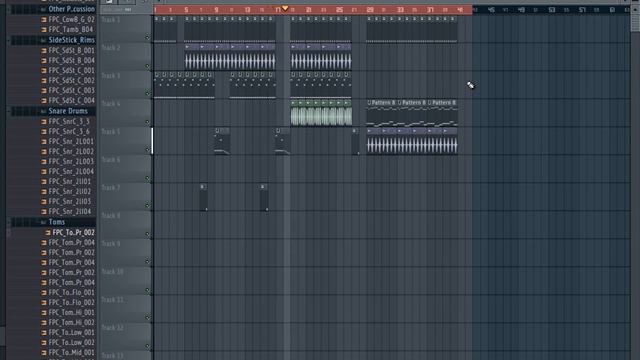
Task: Select the FPC_CowB_G_02 sample icon
Action: click(x=44, y=19)
